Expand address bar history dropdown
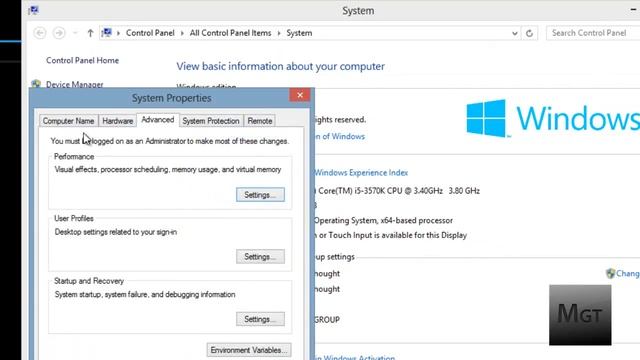The image size is (640, 360). 515,33
